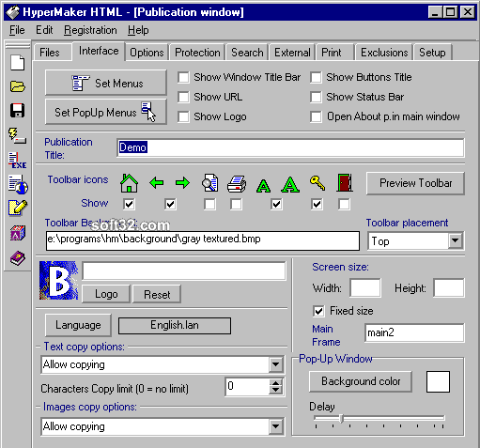
Task: Switch to the Options tab
Action: [x=147, y=53]
